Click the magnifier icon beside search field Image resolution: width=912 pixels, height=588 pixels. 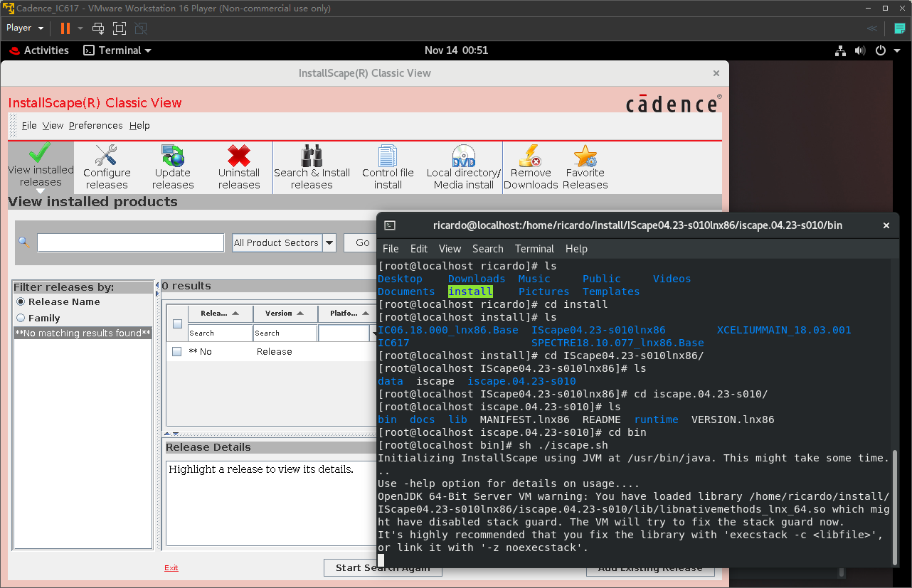24,242
